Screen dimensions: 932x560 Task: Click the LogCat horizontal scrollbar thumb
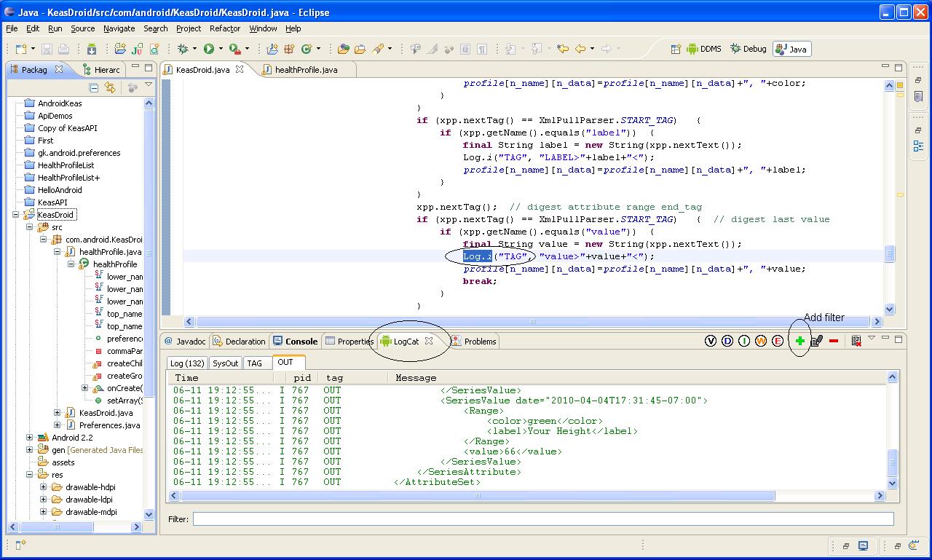point(478,496)
